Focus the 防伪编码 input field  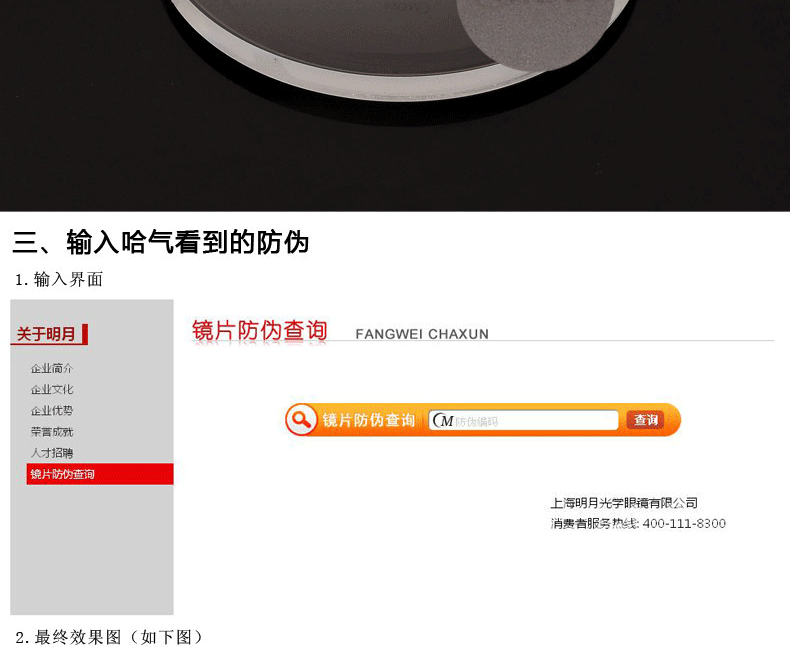(x=523, y=420)
